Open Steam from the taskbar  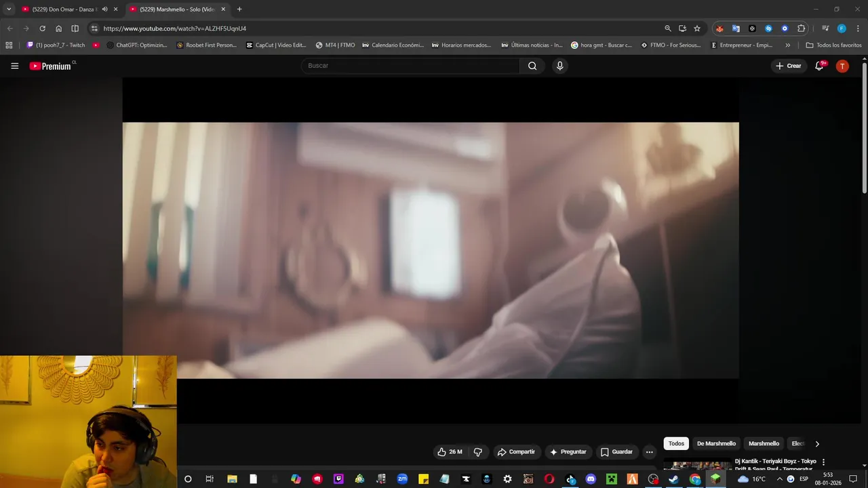674,479
